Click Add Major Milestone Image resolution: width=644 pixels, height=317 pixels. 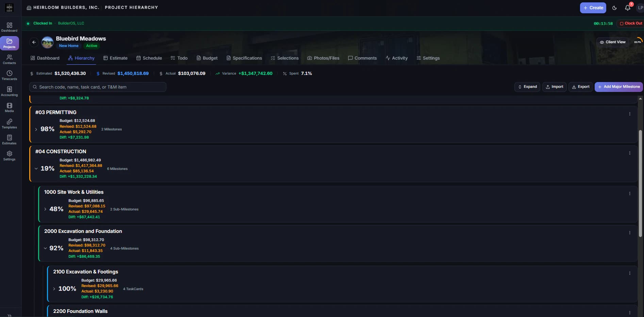point(618,87)
